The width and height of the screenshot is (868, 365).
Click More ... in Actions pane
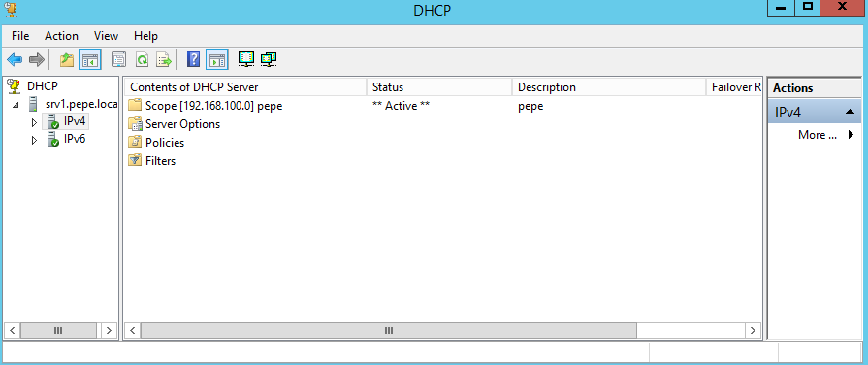[x=817, y=135]
